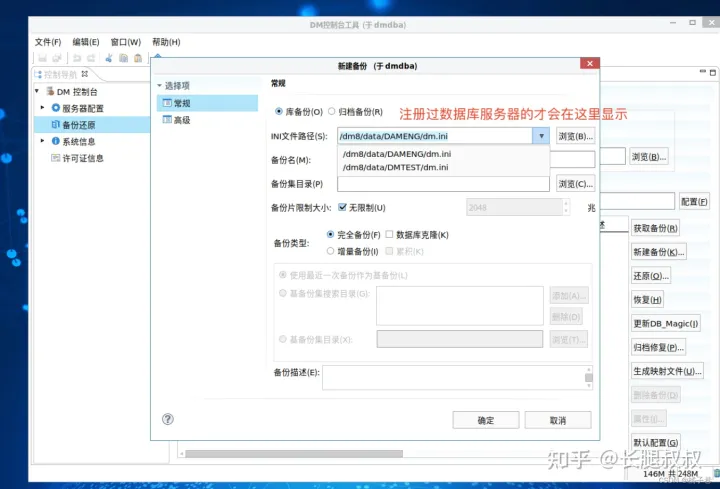Screen dimensions: 720x489
Task: Click the 备份描述(E) text area
Action: click(x=454, y=378)
